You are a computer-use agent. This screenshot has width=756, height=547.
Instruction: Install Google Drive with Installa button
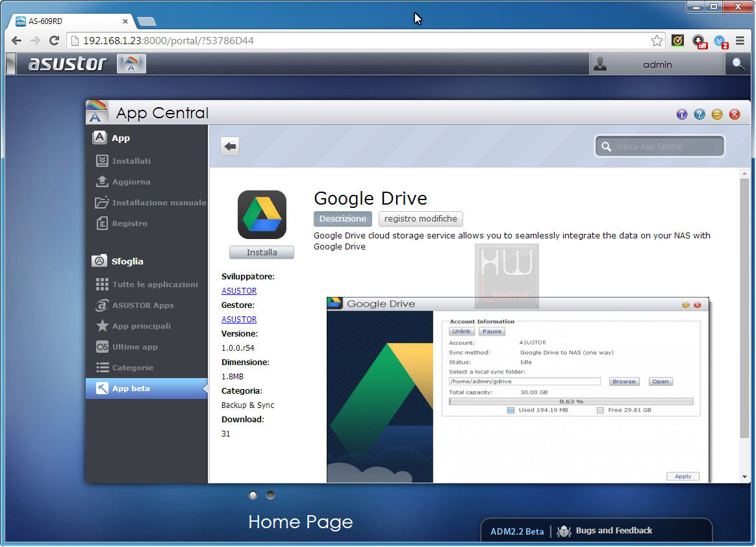[x=262, y=252]
